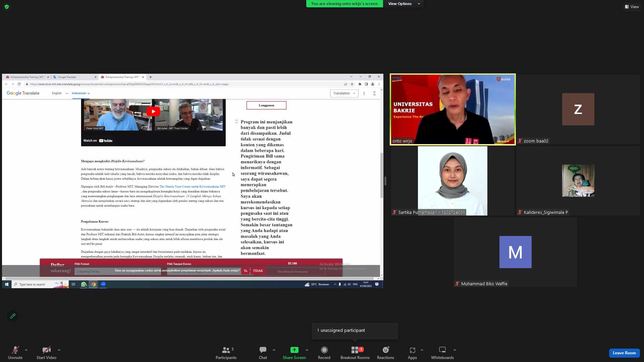Viewport: 644px width, 362px height.
Task: Go back in shared Chrome browser
Action: 6,84
